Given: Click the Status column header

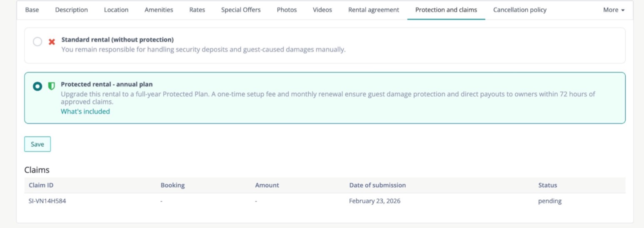Looking at the screenshot, I should pyautogui.click(x=547, y=185).
